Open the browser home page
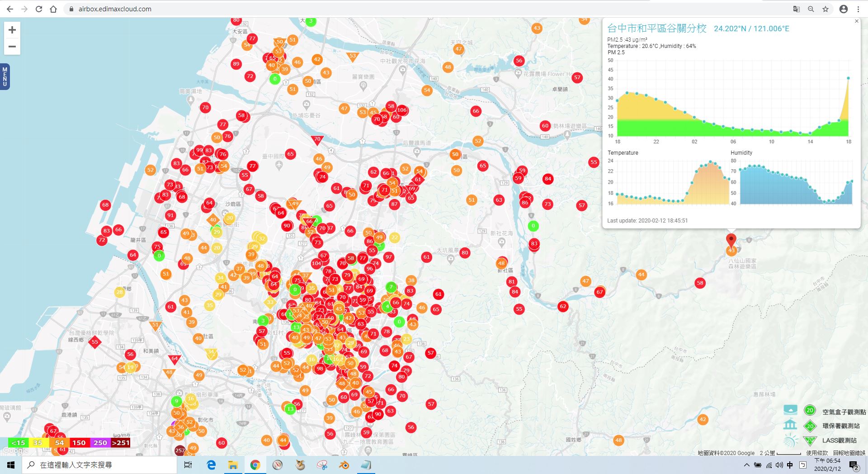 pyautogui.click(x=53, y=9)
